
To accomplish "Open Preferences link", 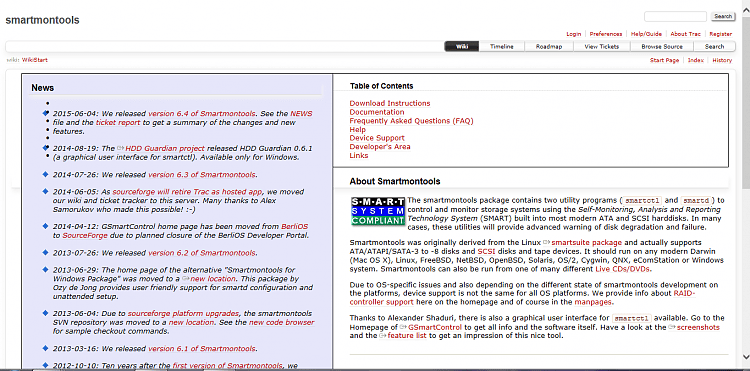I will pos(606,34).
